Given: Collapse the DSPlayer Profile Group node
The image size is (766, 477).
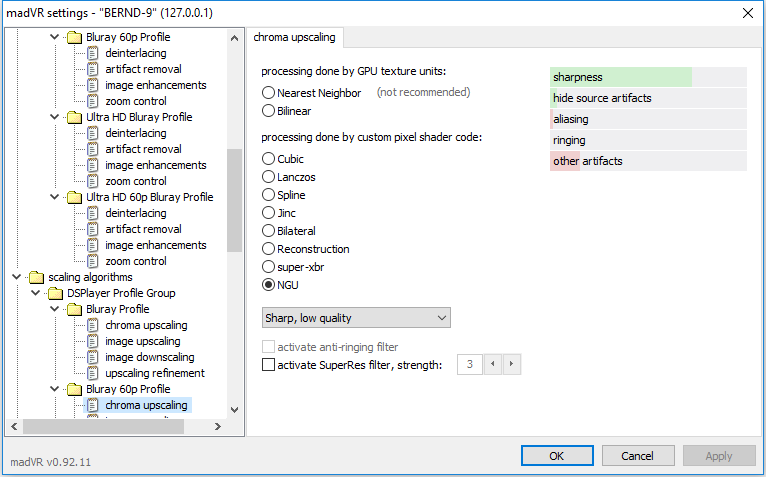Looking at the screenshot, I should (x=36, y=293).
